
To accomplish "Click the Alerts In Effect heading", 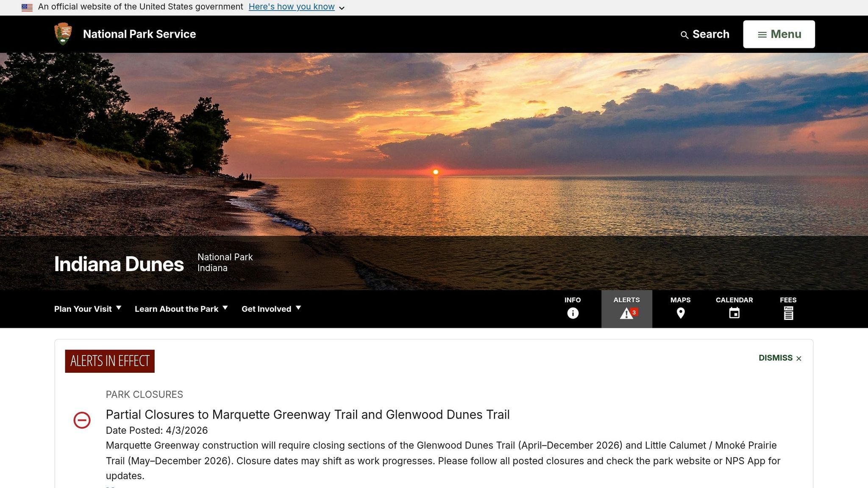I will pos(110,361).
